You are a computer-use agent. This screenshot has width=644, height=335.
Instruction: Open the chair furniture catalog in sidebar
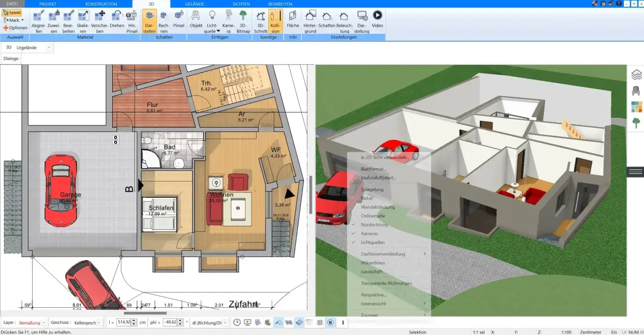[x=636, y=91]
